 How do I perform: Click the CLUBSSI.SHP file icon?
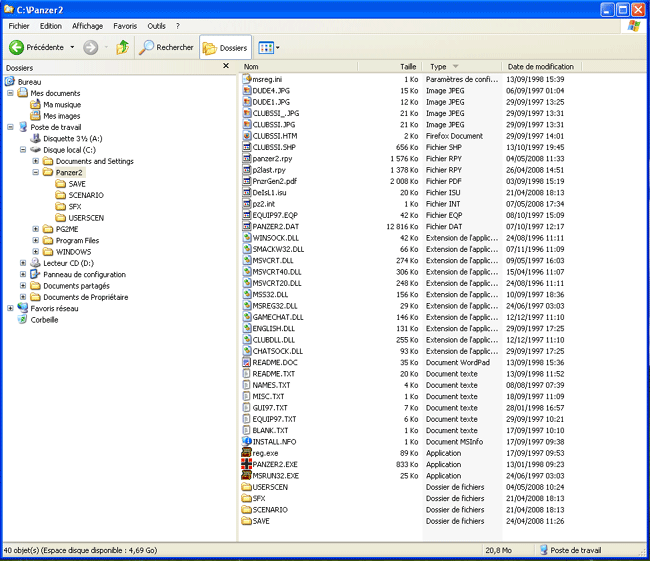[247, 147]
